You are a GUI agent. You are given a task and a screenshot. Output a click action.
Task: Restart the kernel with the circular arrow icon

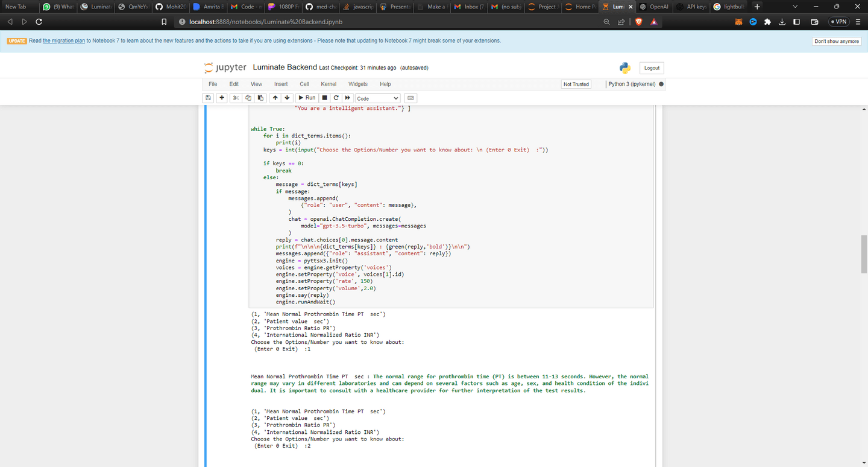pos(336,98)
